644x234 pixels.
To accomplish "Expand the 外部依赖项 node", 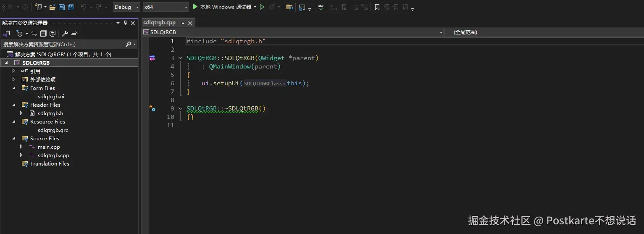I will (x=13, y=79).
